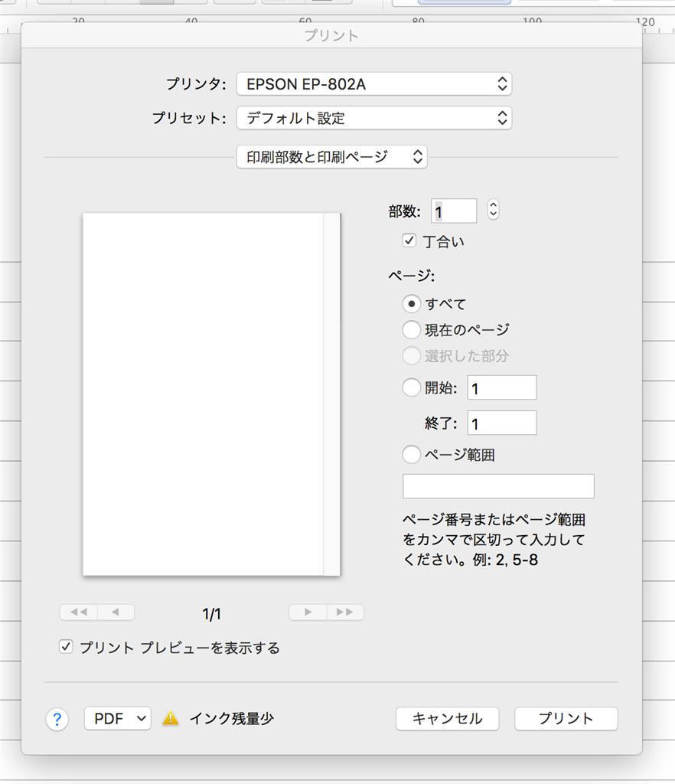Toggle the 丁合い collate checkbox
The image size is (675, 784).
click(409, 240)
